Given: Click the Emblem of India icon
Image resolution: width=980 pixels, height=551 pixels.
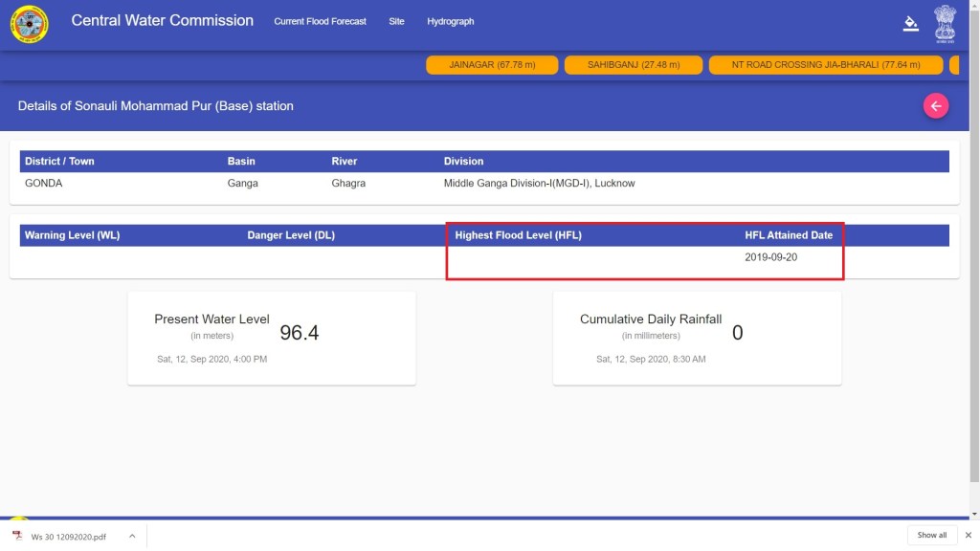Looking at the screenshot, I should click(945, 24).
